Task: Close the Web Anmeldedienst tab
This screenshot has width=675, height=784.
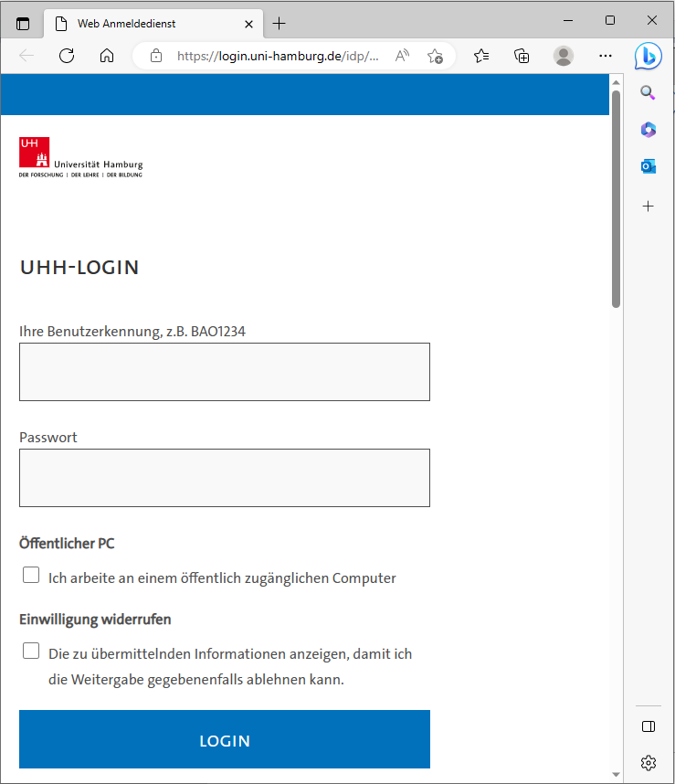Action: coord(248,24)
